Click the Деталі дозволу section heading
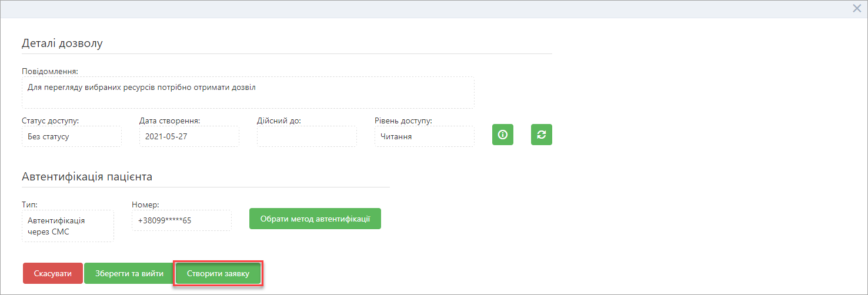868x295 pixels. coord(62,43)
